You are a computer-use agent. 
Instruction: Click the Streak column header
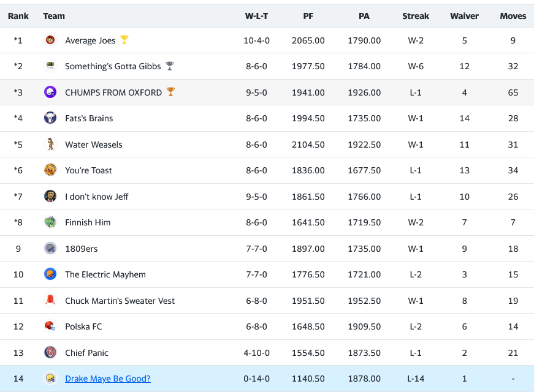416,16
